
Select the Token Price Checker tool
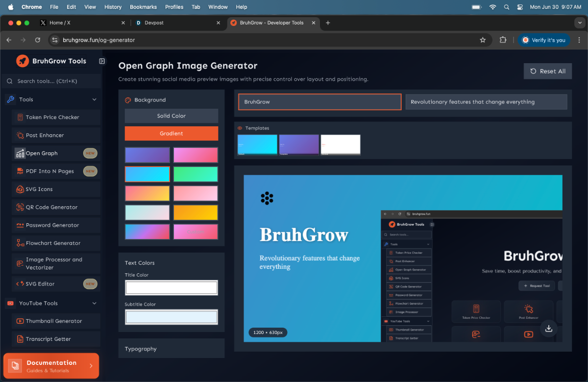55,117
